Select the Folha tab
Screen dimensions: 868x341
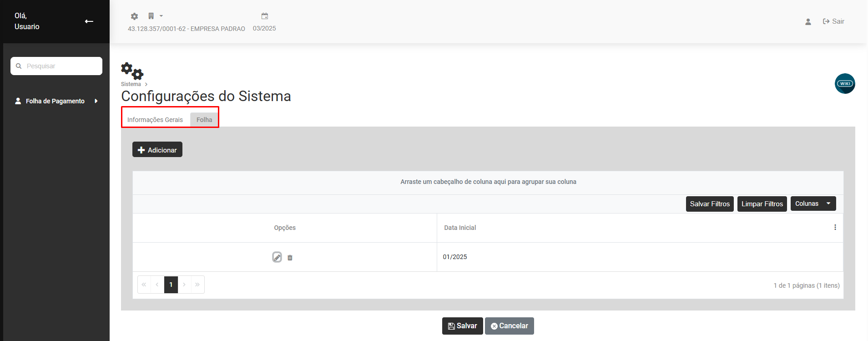(x=204, y=120)
